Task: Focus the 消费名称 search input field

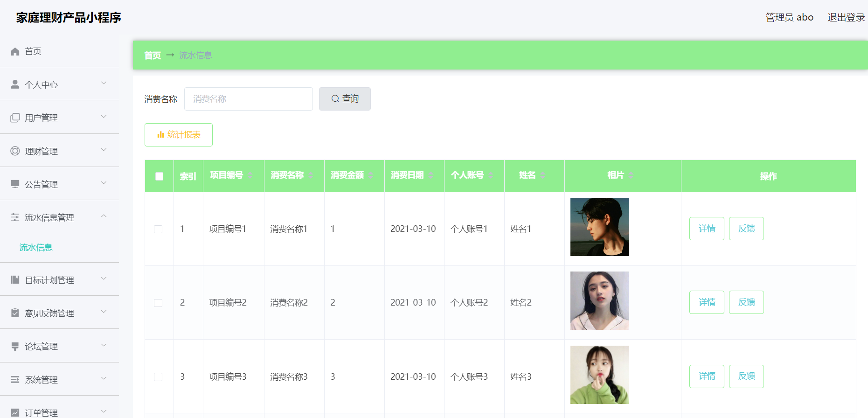Action: point(249,99)
